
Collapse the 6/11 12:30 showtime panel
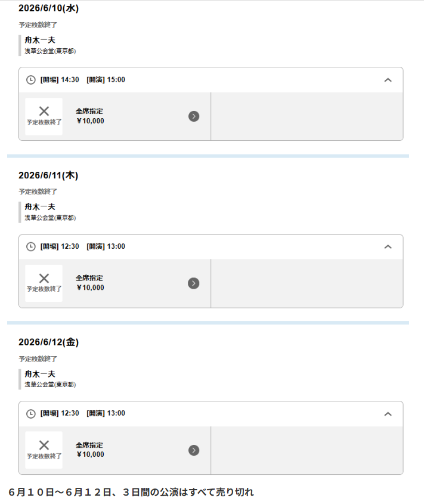[x=388, y=247]
